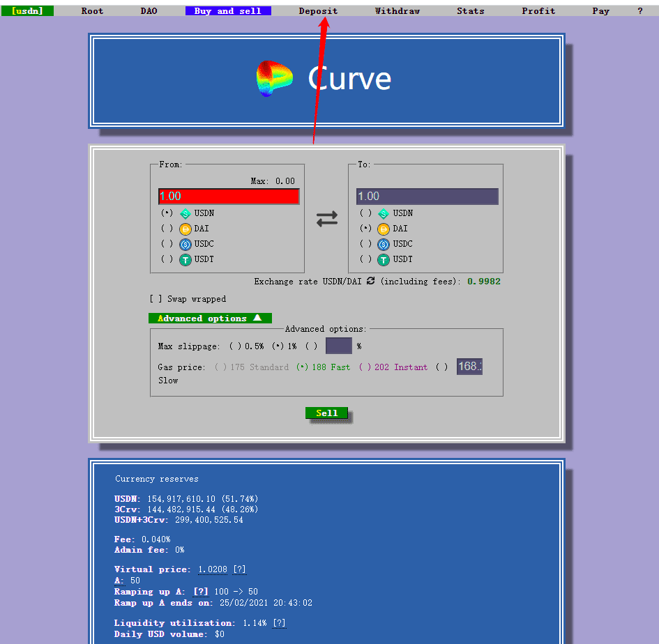This screenshot has width=659, height=644.
Task: Select 175 Standard gas price option
Action: point(220,367)
